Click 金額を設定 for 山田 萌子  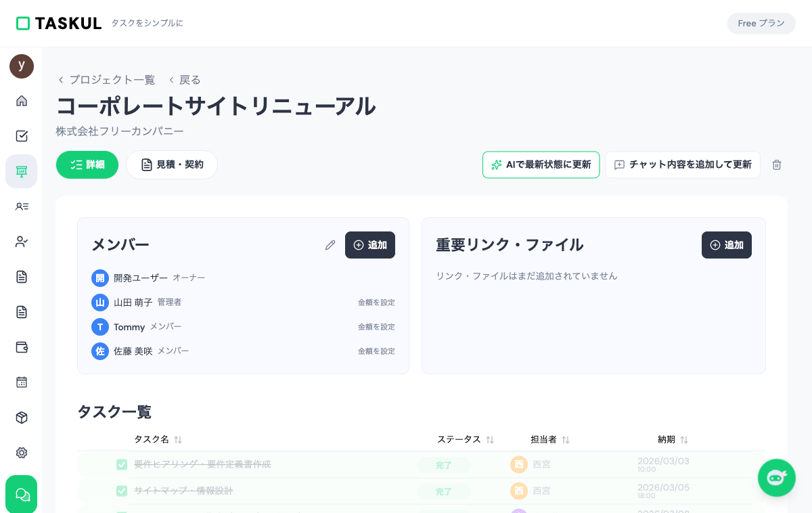376,303
